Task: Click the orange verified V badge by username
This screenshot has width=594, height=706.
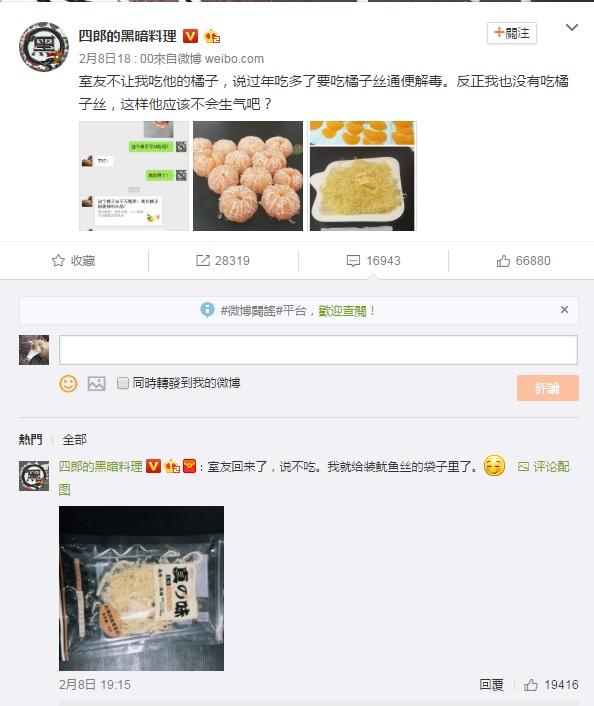Action: pyautogui.click(x=190, y=36)
